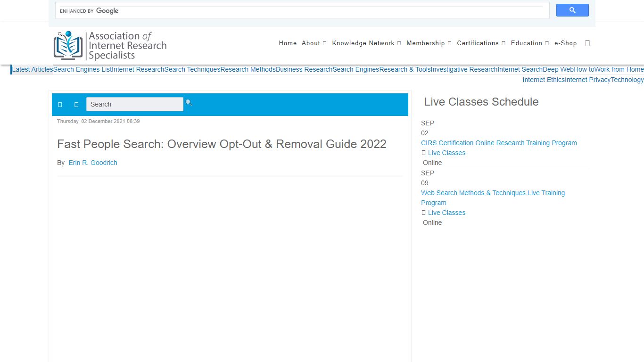Click the folder icon under CIRS Certification

[423, 153]
